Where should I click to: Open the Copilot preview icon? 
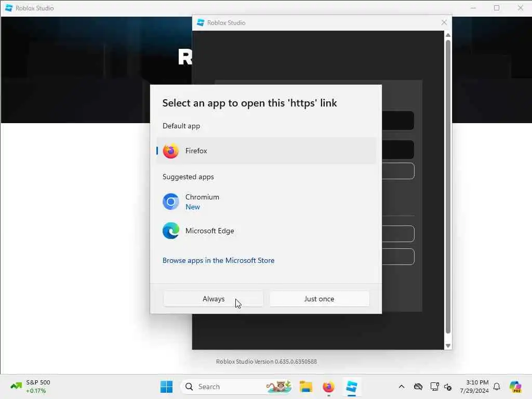coord(515,387)
